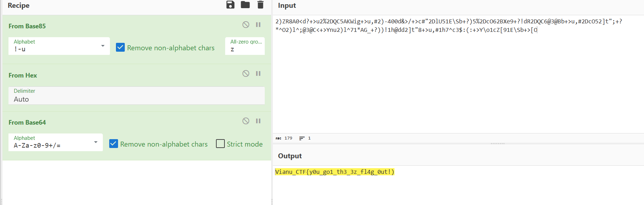The height and width of the screenshot is (205, 644).
Task: Disable the From Base64 operation
Action: [x=246, y=121]
